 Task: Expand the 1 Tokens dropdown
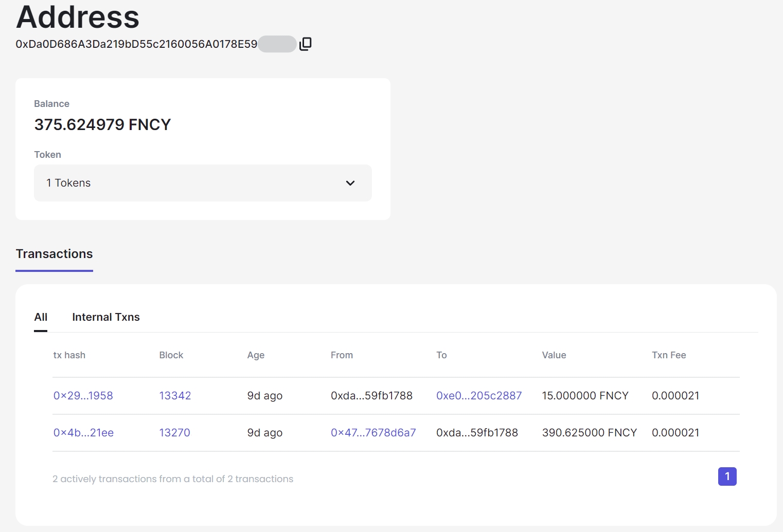coord(202,183)
